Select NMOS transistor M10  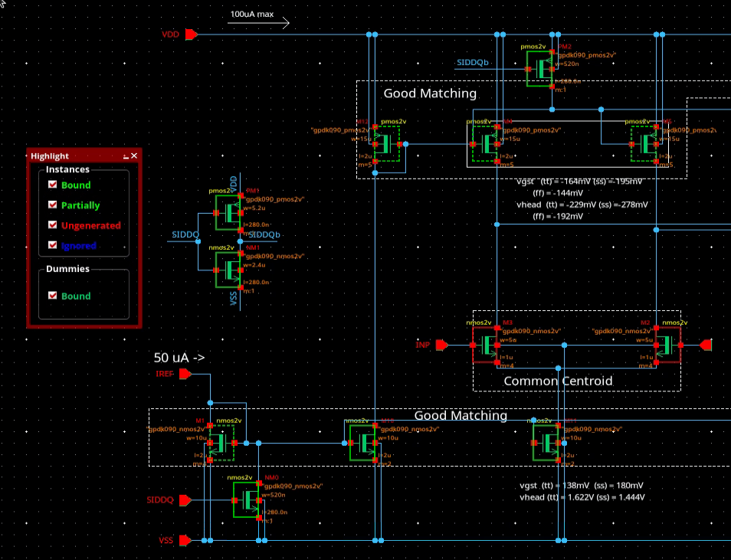click(x=362, y=443)
